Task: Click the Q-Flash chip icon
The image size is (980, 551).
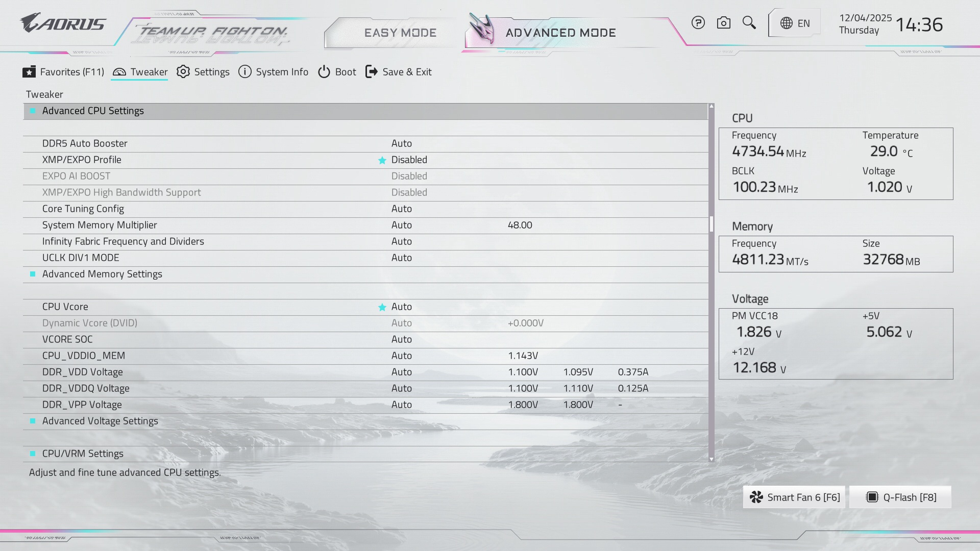Action: point(872,497)
